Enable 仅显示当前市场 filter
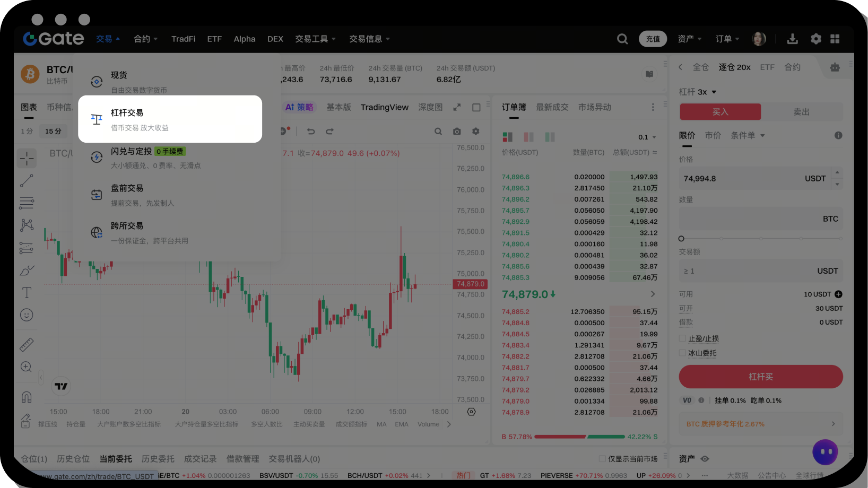The width and height of the screenshot is (868, 488). pyautogui.click(x=603, y=459)
